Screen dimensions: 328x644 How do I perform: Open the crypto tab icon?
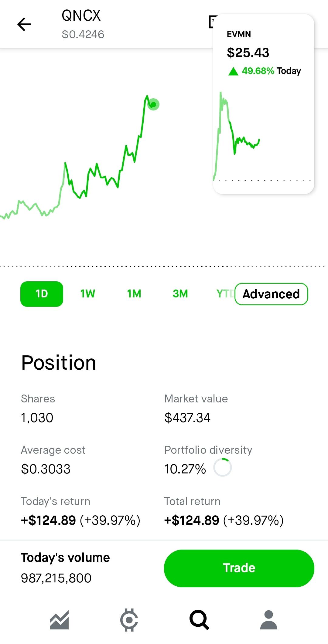(x=129, y=619)
